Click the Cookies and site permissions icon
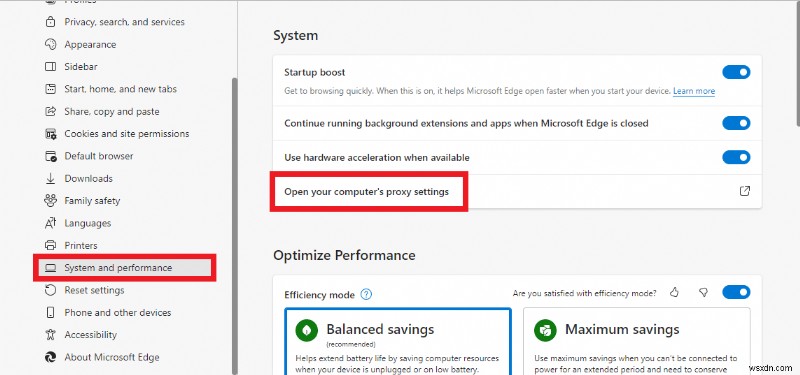Image resolution: width=800 pixels, height=375 pixels. [51, 134]
